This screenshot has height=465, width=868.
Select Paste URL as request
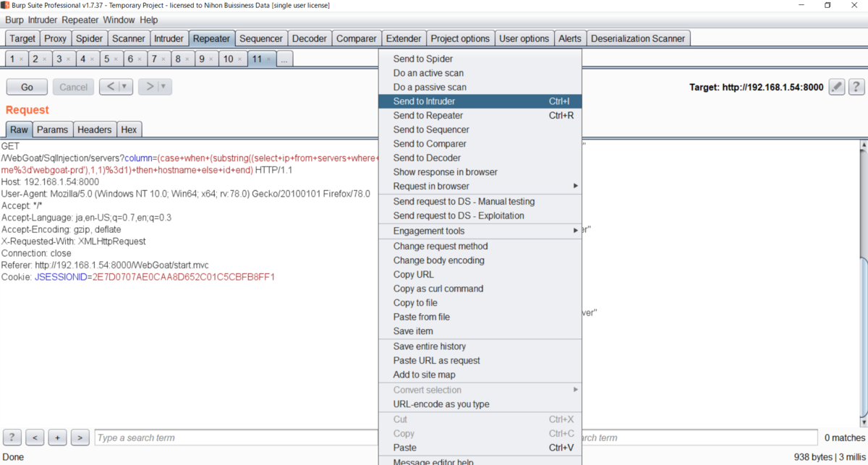point(480,360)
